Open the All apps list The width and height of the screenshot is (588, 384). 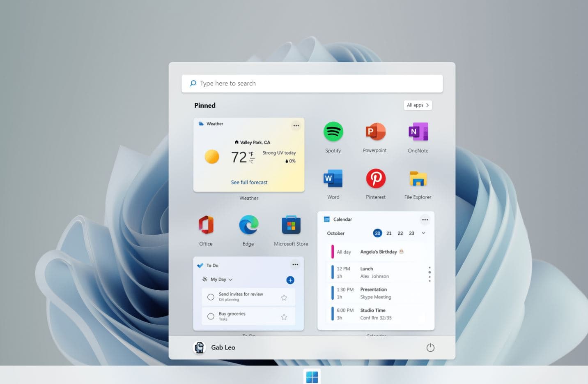(x=418, y=105)
